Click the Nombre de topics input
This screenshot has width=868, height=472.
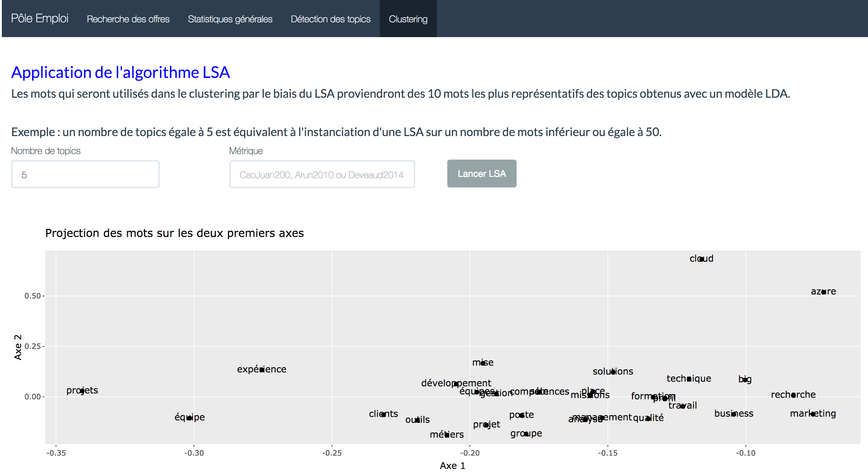tap(85, 174)
